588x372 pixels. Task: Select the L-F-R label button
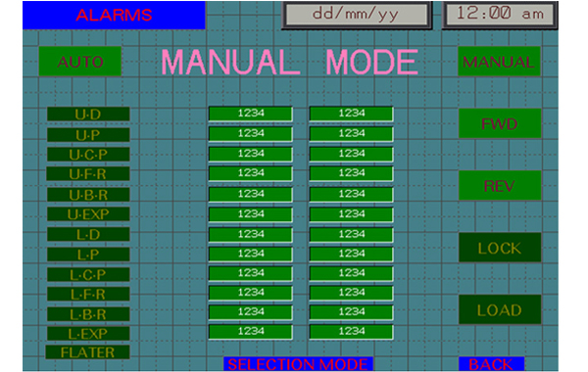(x=88, y=294)
